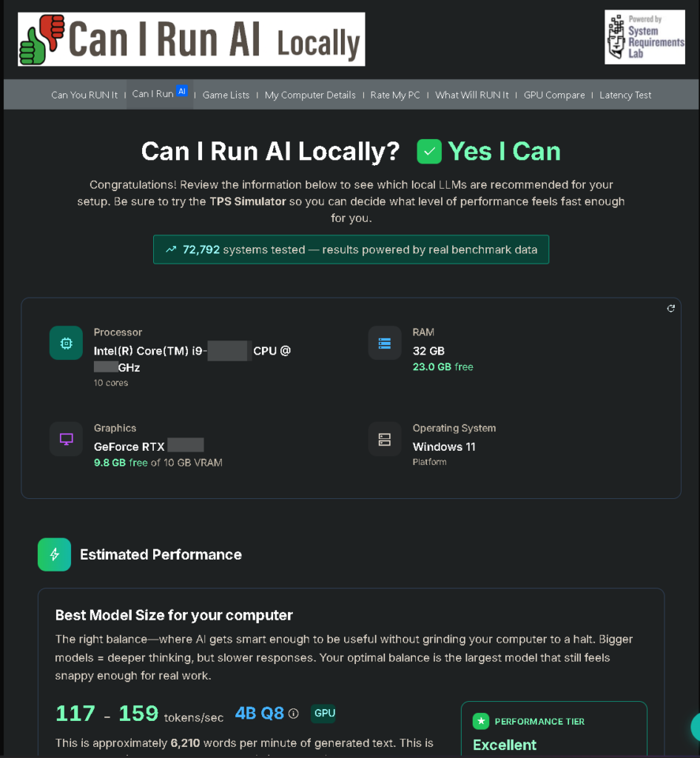
Task: Click the purple graphics monitor icon
Action: [x=66, y=440]
